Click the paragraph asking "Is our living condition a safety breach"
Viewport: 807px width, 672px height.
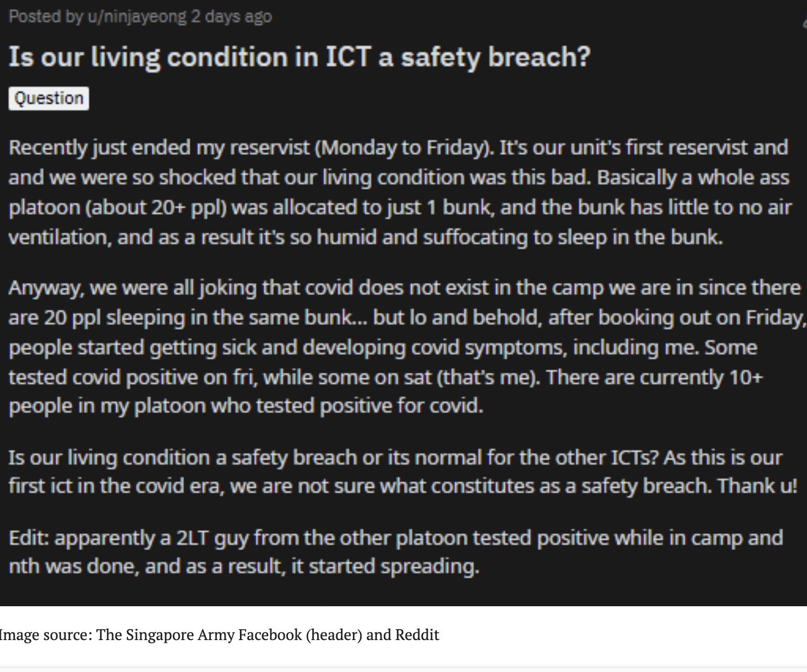pos(399,471)
